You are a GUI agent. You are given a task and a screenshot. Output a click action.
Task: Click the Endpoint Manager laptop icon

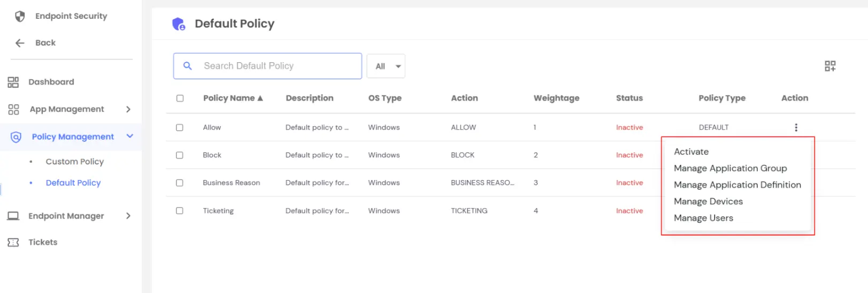(x=13, y=216)
